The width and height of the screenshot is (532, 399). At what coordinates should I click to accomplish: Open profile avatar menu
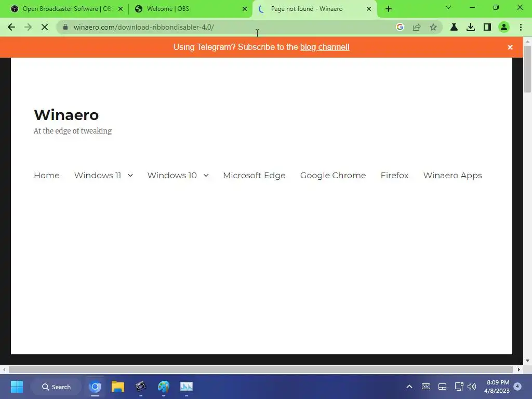pos(504,27)
